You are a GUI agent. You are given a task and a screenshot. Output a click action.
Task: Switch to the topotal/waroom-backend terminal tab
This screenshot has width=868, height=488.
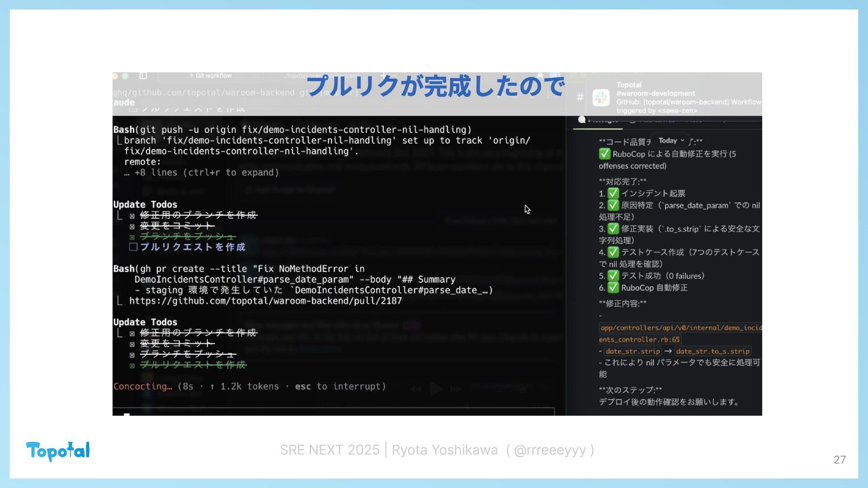(x=321, y=76)
